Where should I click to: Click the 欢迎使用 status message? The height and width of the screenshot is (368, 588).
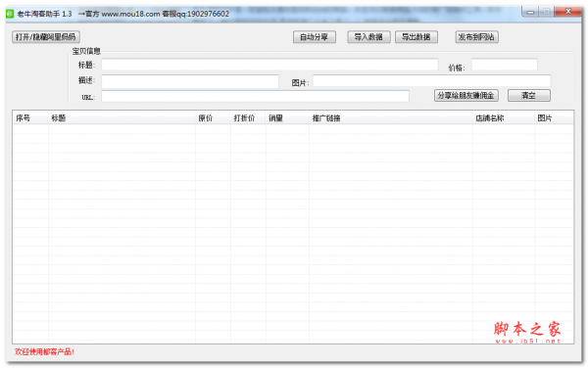pyautogui.click(x=44, y=351)
